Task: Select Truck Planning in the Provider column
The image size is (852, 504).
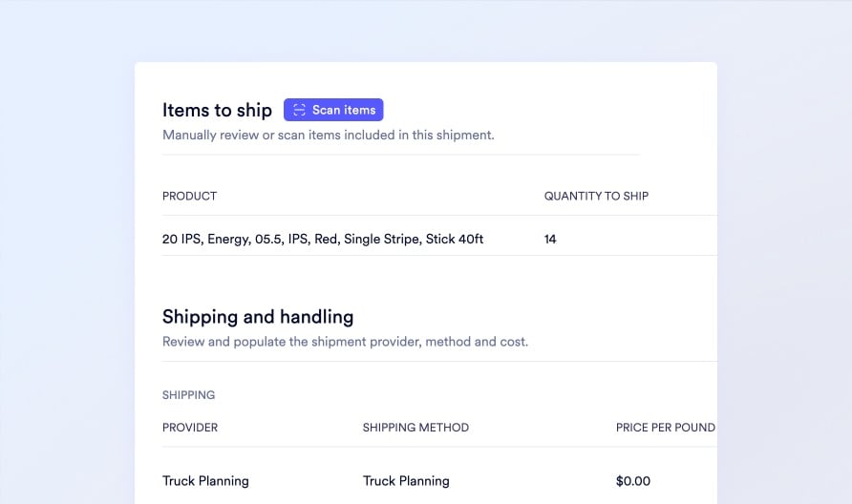Action: (205, 480)
